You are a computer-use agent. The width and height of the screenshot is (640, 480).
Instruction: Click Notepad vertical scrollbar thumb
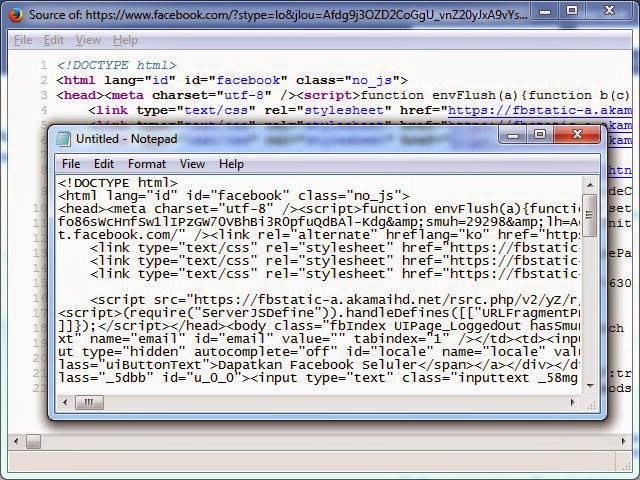[x=590, y=215]
